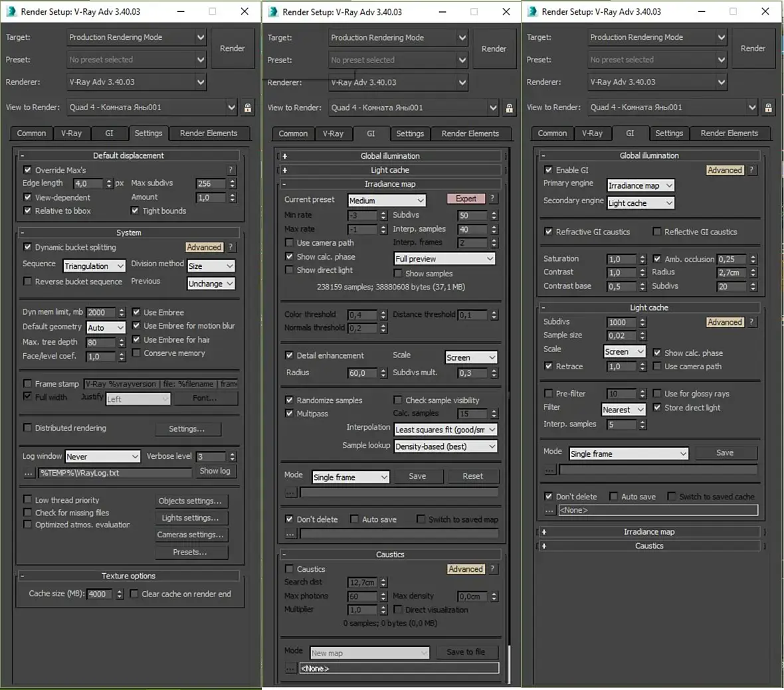Adjust Light cache Subdivs spinner
Viewport: 784px width, 690px height.
tap(642, 322)
